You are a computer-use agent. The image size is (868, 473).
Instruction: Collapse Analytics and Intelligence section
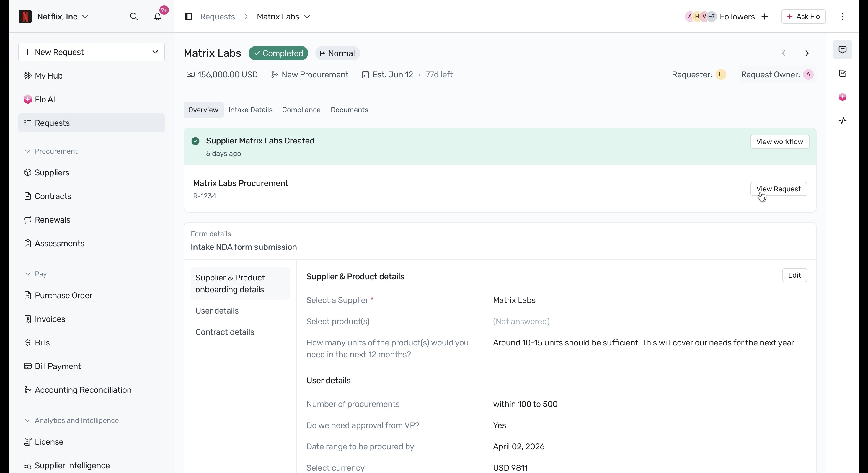click(28, 420)
